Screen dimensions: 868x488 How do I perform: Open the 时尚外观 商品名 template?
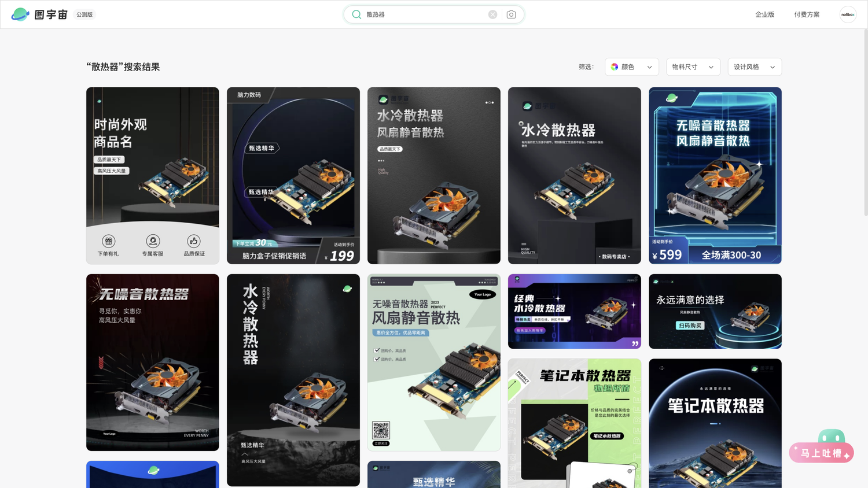click(x=153, y=176)
